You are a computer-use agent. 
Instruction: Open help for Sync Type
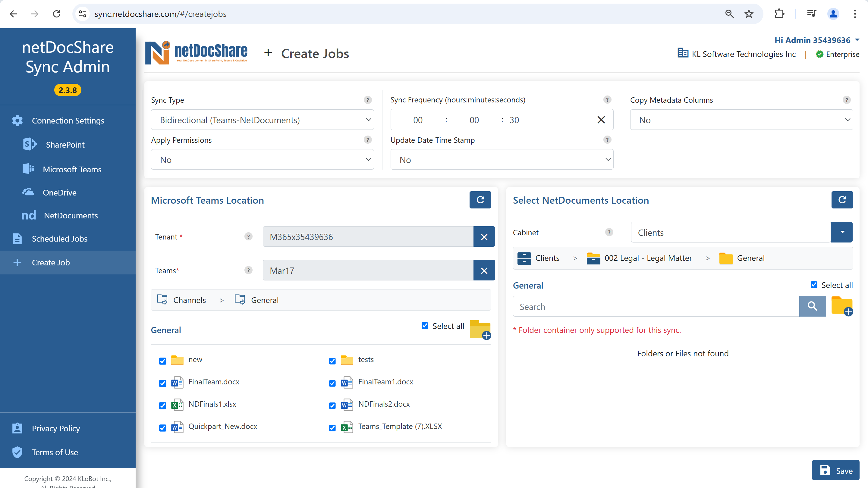click(368, 100)
